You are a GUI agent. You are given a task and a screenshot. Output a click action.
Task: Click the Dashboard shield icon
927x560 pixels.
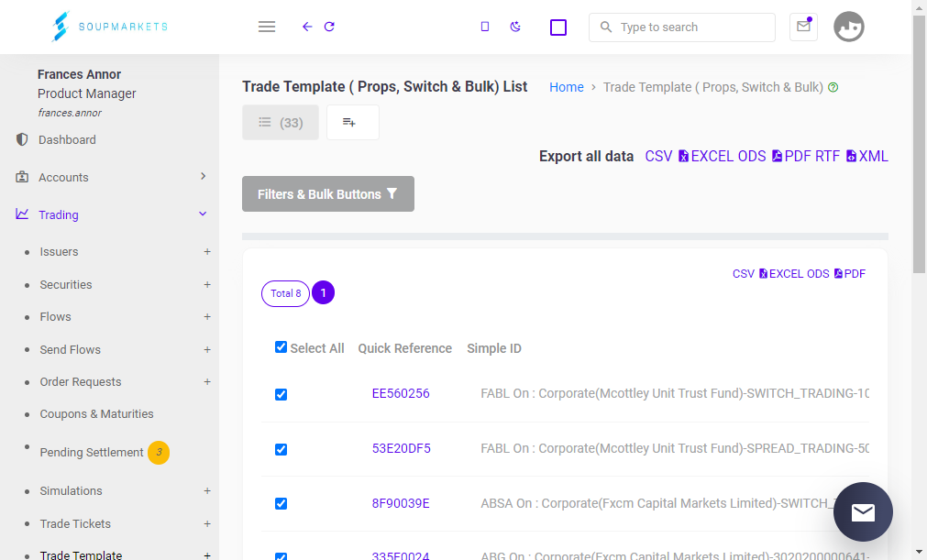click(x=22, y=139)
